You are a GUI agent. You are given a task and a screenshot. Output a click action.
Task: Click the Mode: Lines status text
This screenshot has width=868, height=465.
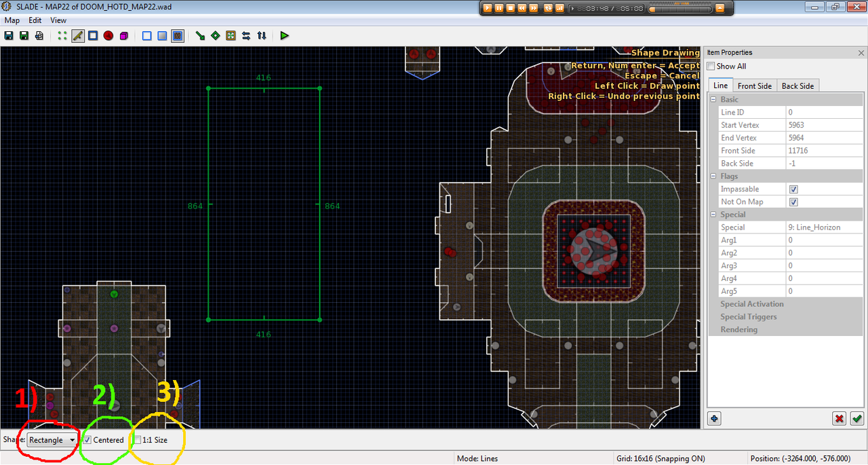tap(477, 459)
